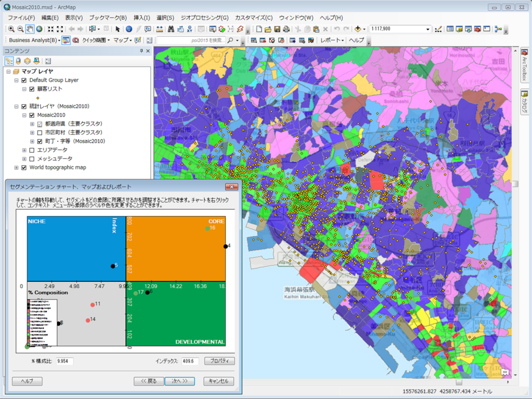Switch to List By Selection view
Viewport: 532px width, 399px height.
click(36, 61)
